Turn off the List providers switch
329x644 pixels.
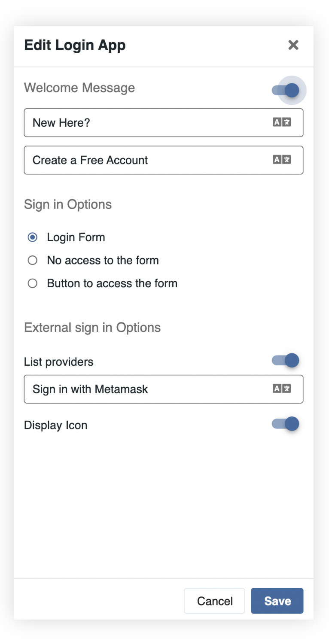click(286, 360)
